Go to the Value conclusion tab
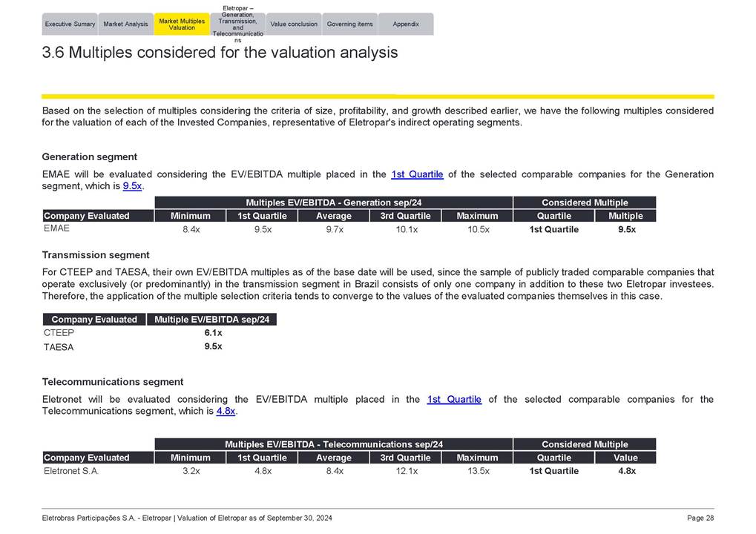756x534 pixels. point(294,24)
